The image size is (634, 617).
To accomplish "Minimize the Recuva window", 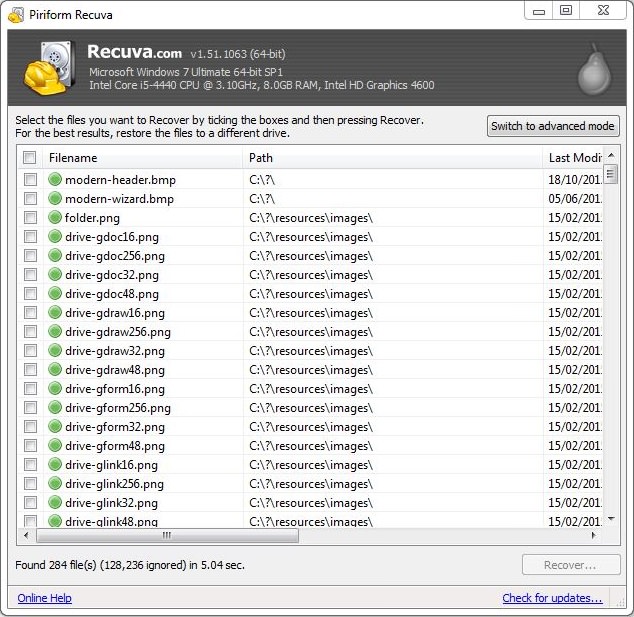I will [x=539, y=11].
